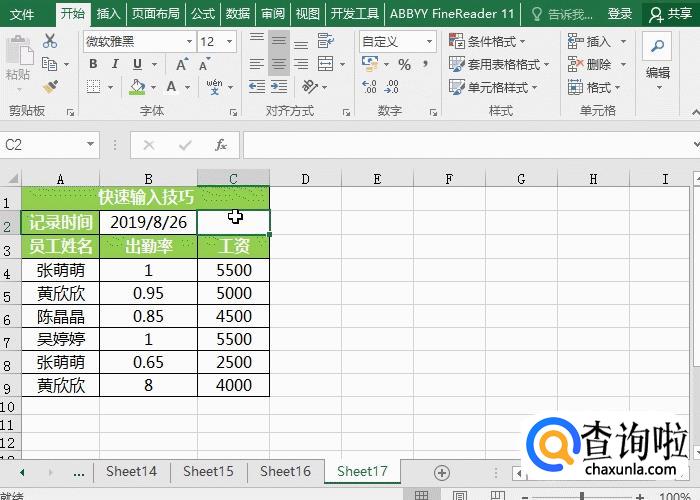The height and width of the screenshot is (500, 700).
Task: Click the Copy icon
Action: 50,64
